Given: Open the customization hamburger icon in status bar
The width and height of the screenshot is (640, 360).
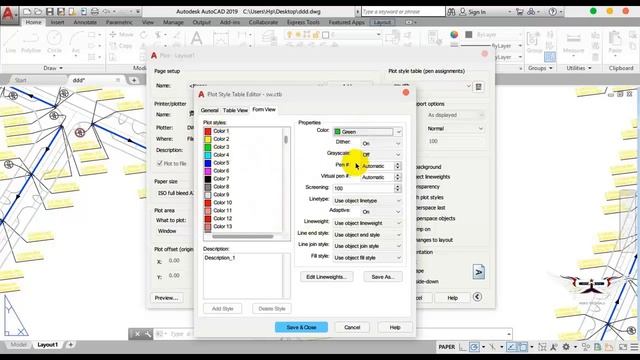Looking at the screenshot, I should [635, 347].
